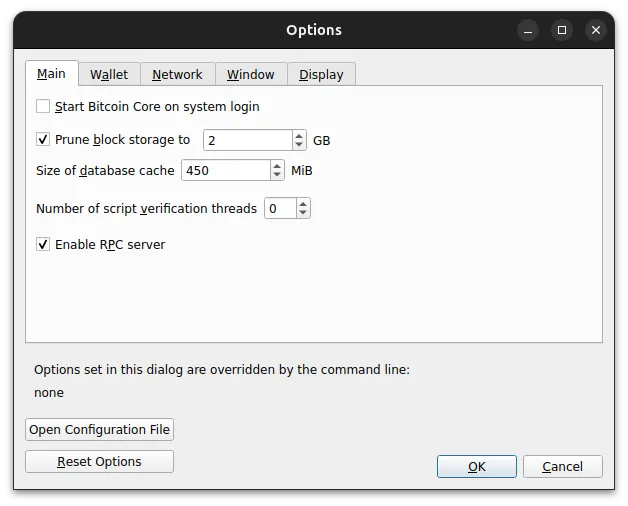The height and width of the screenshot is (506, 628).
Task: Increase script verification threads count
Action: [303, 204]
